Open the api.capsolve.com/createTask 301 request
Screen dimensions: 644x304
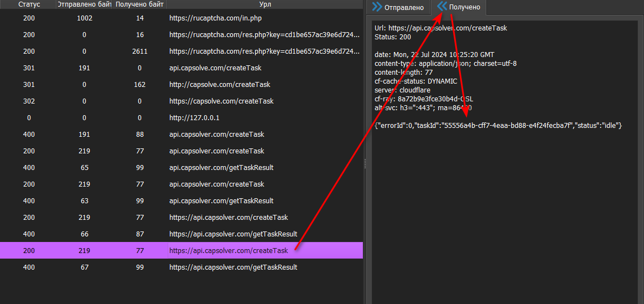point(215,68)
